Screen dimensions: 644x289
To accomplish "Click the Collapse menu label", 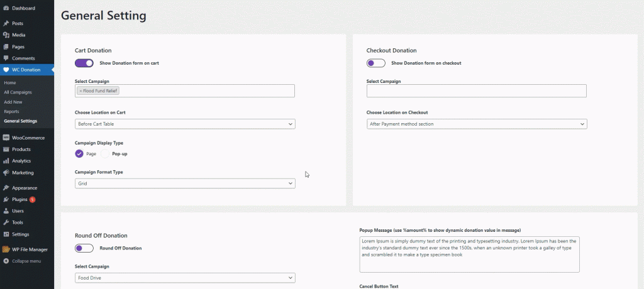I will pos(26,261).
